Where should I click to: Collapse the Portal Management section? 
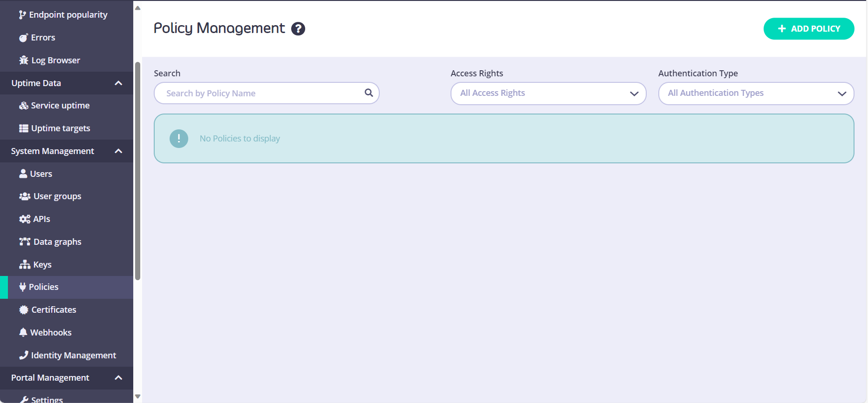pyautogui.click(x=118, y=378)
